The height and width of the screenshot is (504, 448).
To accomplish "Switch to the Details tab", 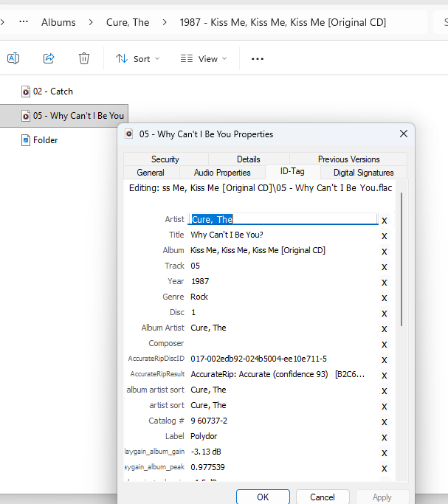I will [x=248, y=159].
